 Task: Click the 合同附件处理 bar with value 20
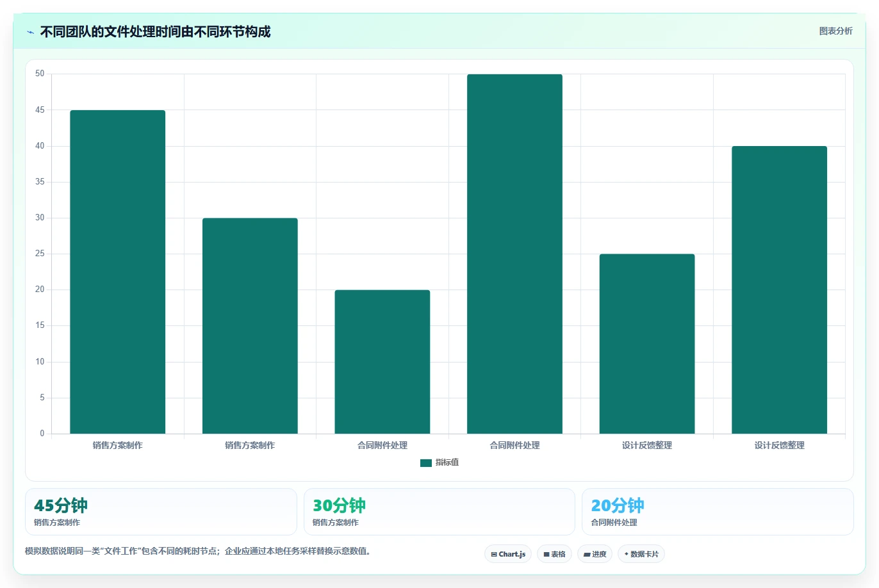(x=382, y=362)
